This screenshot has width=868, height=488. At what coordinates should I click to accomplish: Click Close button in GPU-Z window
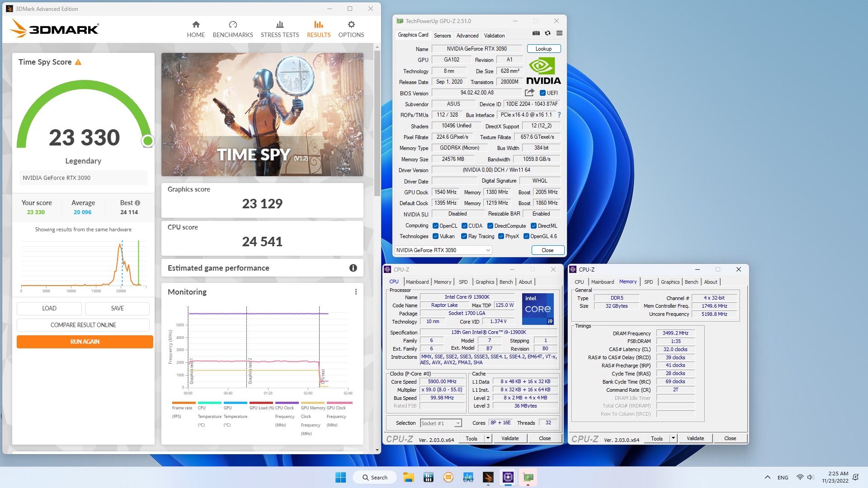[x=547, y=250]
